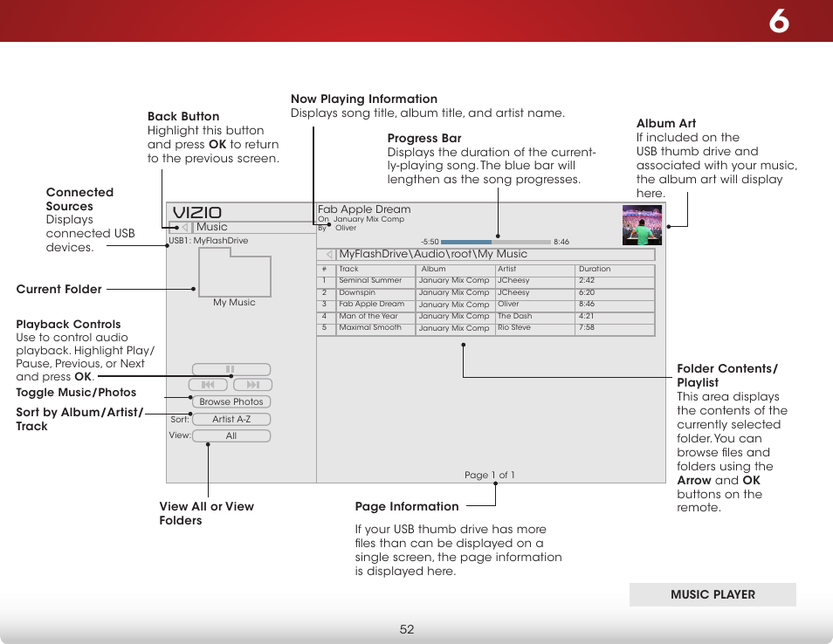Open the My Music folder icon

pos(235,272)
